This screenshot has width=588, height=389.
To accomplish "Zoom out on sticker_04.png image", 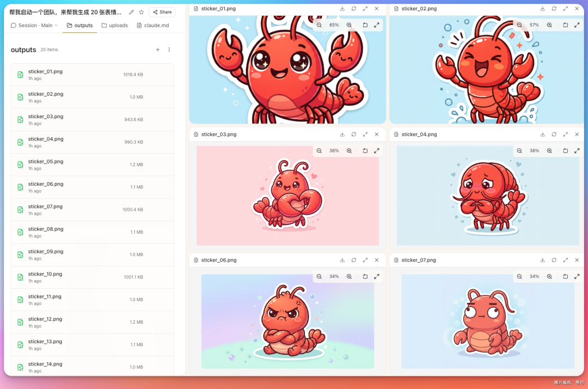I will click(x=519, y=150).
